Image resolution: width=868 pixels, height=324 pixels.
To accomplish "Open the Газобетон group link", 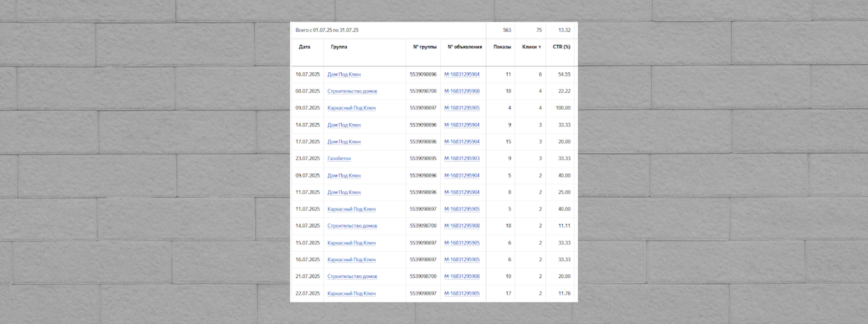I will (x=339, y=159).
